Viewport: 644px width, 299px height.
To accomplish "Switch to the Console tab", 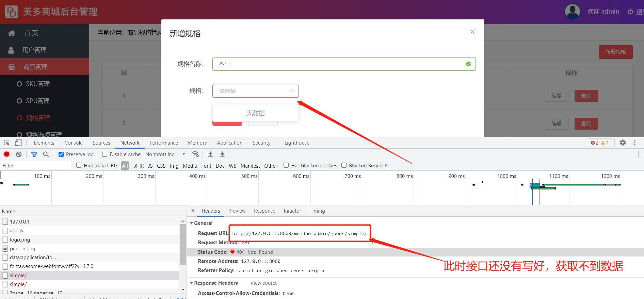I will (x=74, y=143).
